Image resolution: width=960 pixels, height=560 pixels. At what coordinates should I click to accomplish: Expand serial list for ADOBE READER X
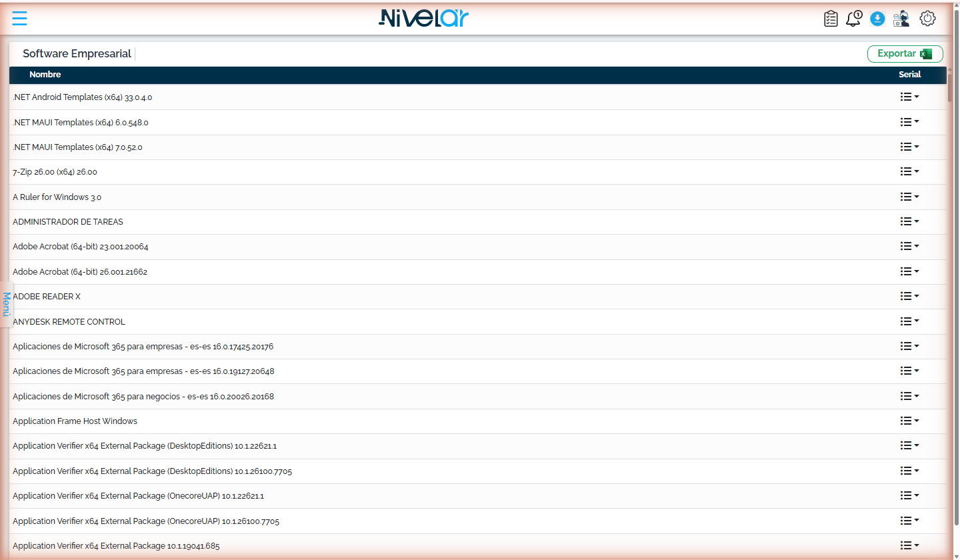click(909, 296)
